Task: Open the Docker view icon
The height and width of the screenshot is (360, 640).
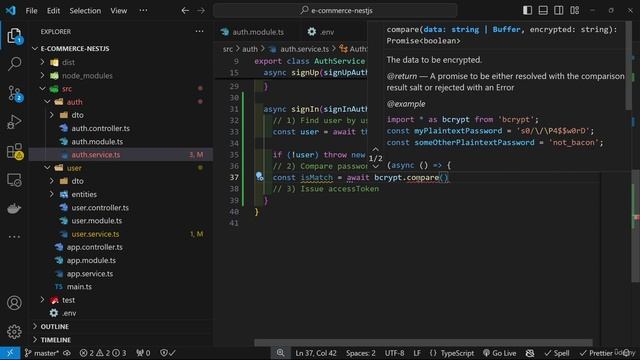Action: 14,209
